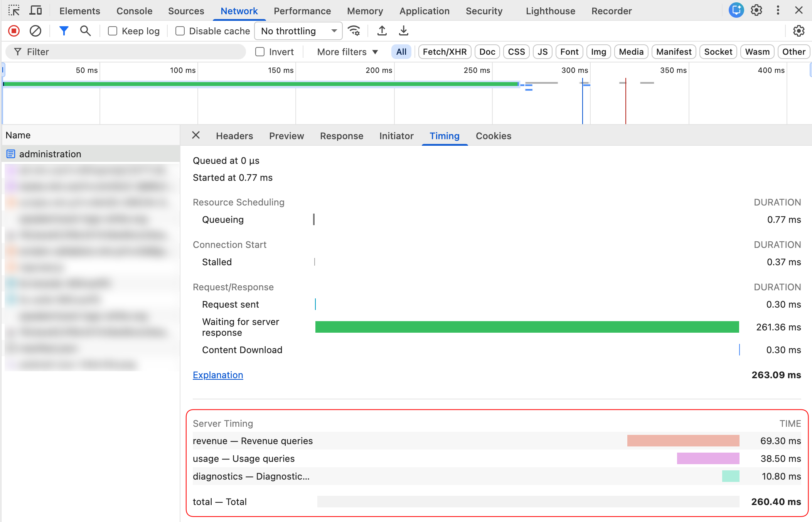Open Network panel settings gear

[x=799, y=31]
